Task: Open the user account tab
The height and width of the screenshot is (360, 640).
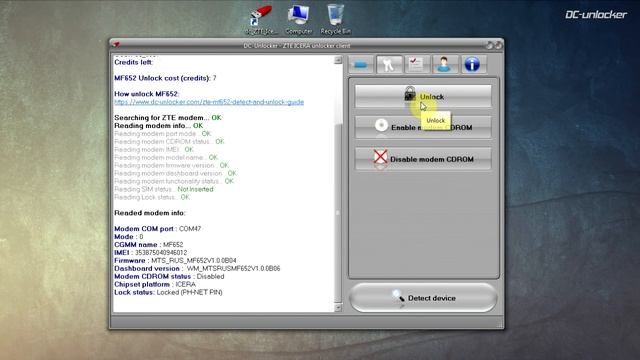Action: point(444,64)
